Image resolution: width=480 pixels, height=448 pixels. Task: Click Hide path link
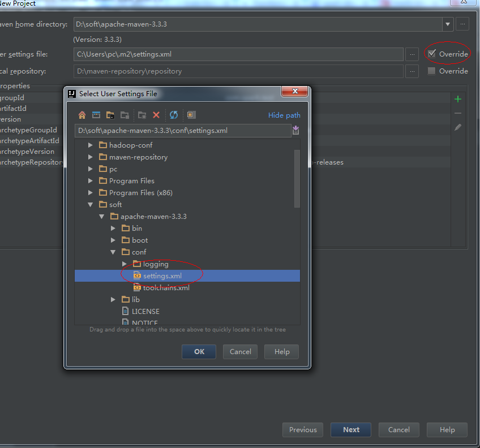tap(284, 115)
